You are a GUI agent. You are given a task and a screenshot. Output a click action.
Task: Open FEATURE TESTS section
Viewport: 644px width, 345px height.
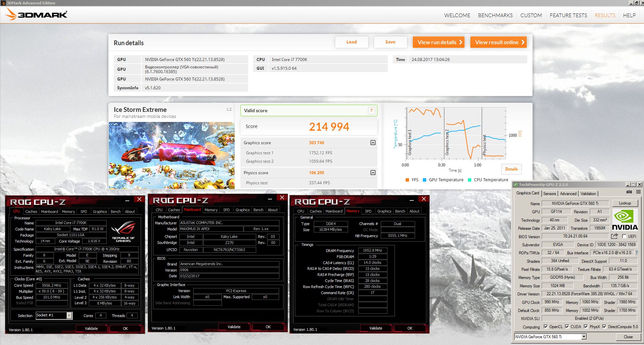pyautogui.click(x=568, y=15)
